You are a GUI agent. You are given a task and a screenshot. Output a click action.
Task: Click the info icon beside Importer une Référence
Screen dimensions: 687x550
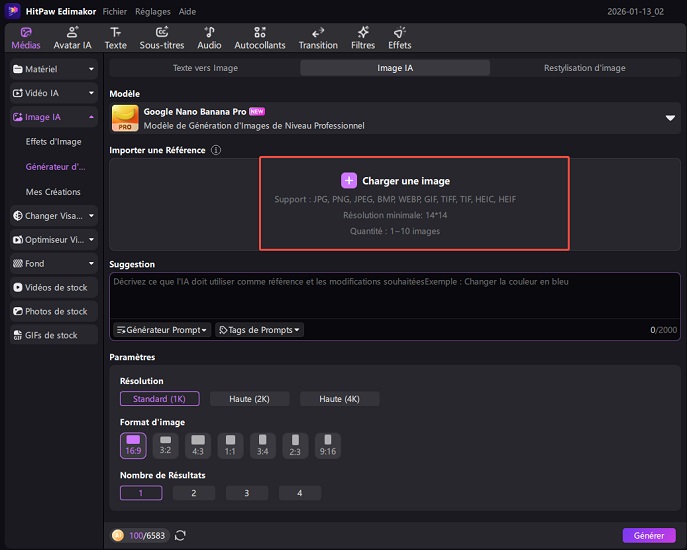(216, 150)
